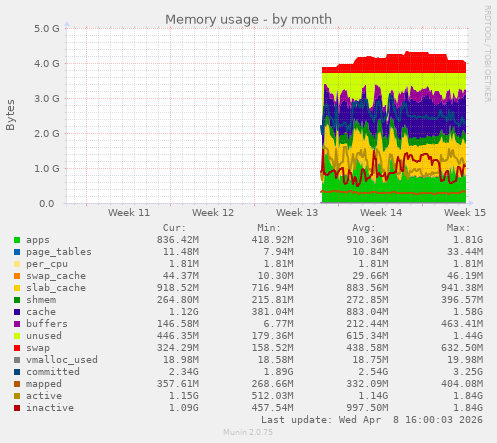Click the orange swap_cache legend swatch
Screen dimensions: 497x443
click(17, 276)
